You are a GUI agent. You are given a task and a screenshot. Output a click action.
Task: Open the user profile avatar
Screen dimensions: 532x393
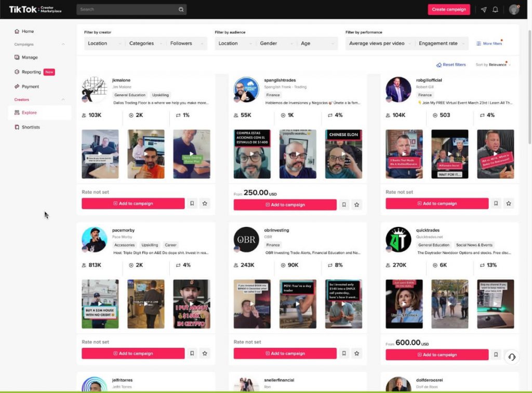coord(514,9)
